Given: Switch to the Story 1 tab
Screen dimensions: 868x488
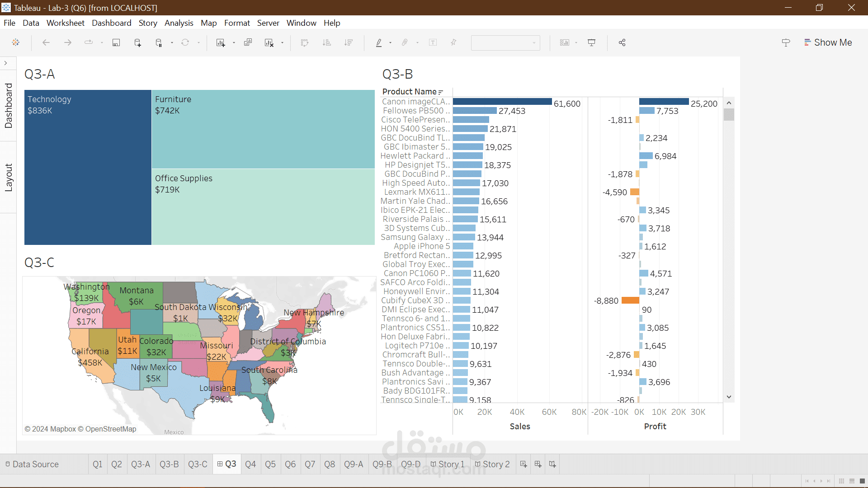Looking at the screenshot, I should [448, 464].
